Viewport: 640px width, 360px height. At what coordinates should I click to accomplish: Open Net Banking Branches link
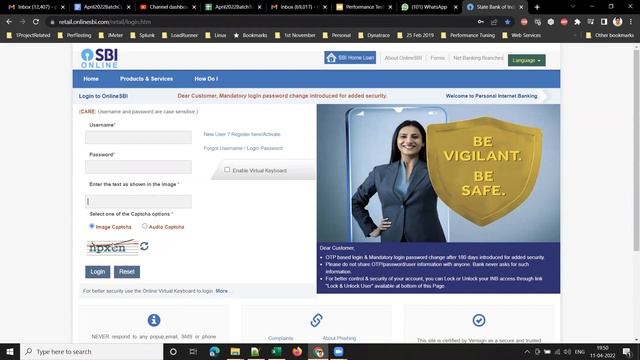478,58
